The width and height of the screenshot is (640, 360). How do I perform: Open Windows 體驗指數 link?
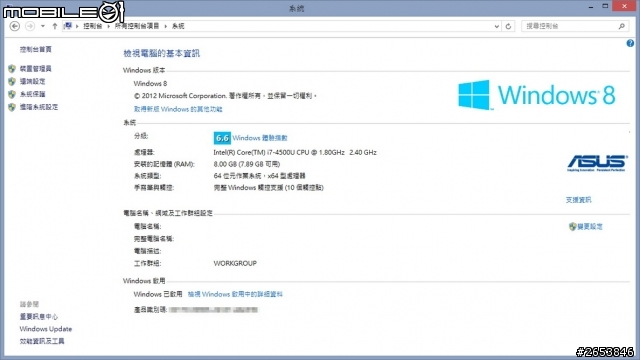260,138
